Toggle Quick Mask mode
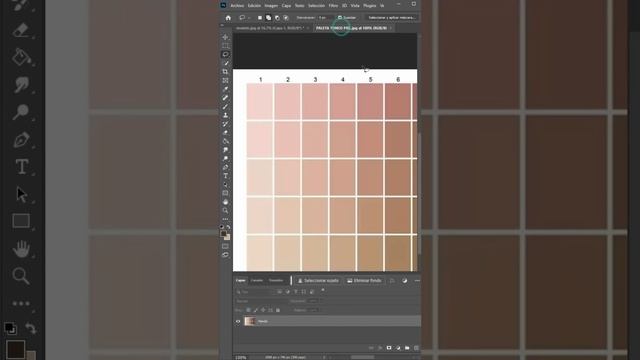 click(225, 246)
